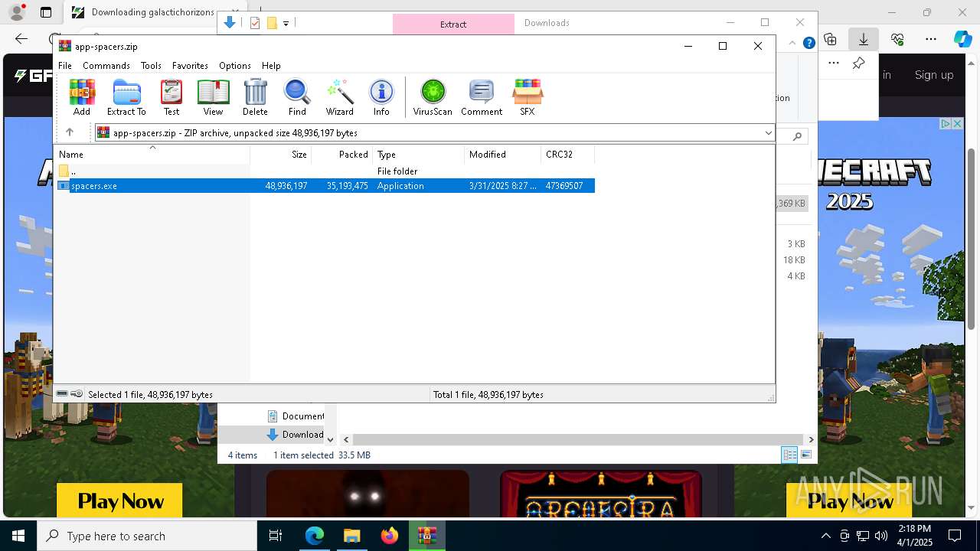Sort by the CRC32 column header

[x=568, y=155]
